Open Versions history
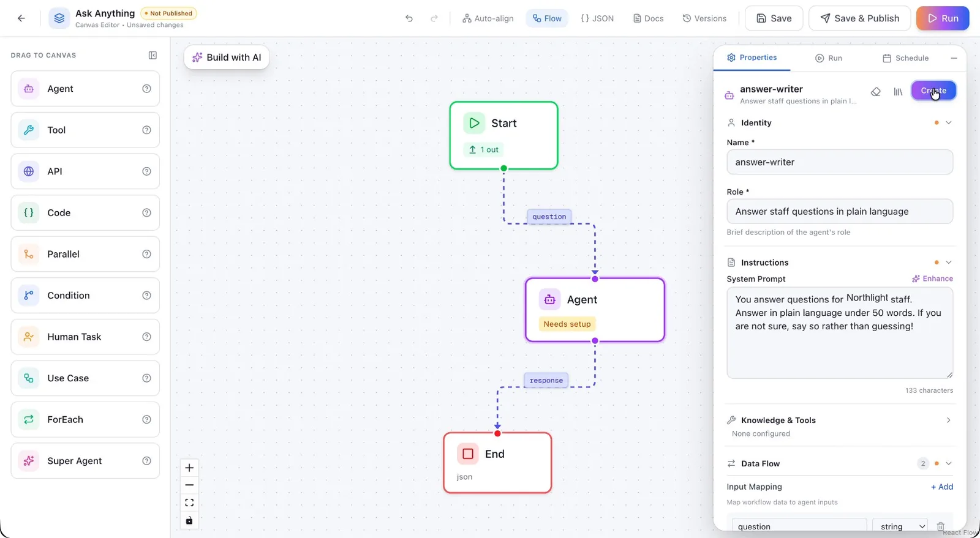This screenshot has height=538, width=980. 704,18
